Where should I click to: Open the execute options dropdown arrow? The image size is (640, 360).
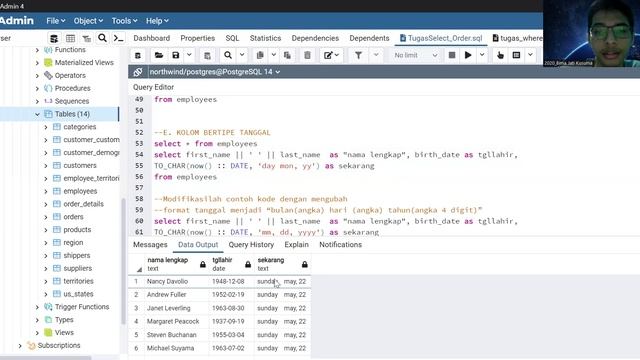tap(482, 55)
